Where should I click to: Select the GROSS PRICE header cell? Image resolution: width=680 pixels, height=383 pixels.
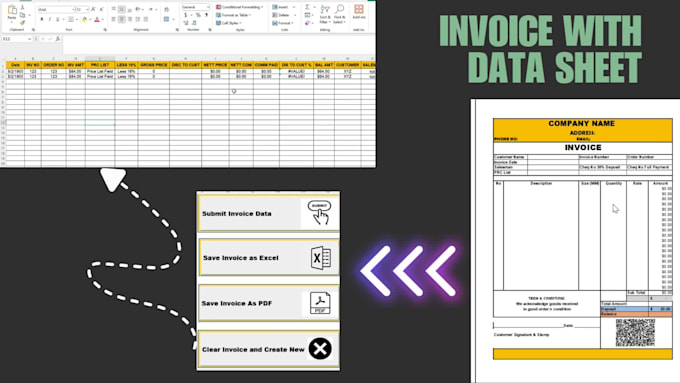point(154,65)
